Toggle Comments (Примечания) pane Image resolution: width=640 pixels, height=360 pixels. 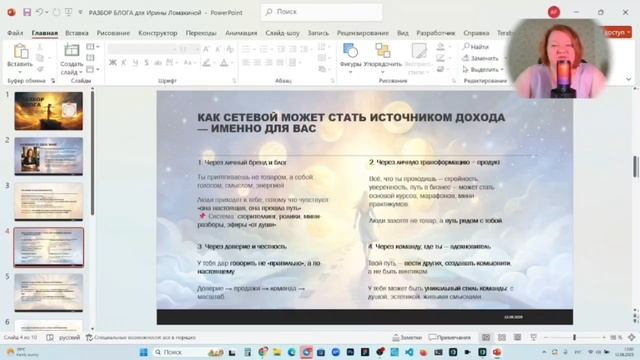coord(449,338)
